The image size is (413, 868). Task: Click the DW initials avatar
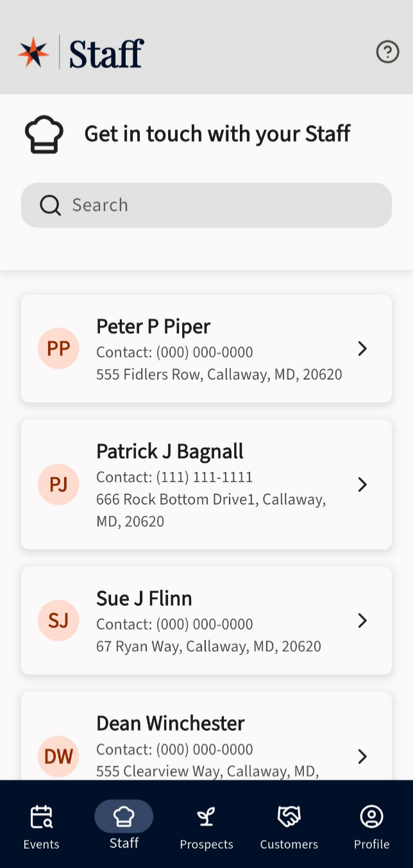click(x=58, y=756)
